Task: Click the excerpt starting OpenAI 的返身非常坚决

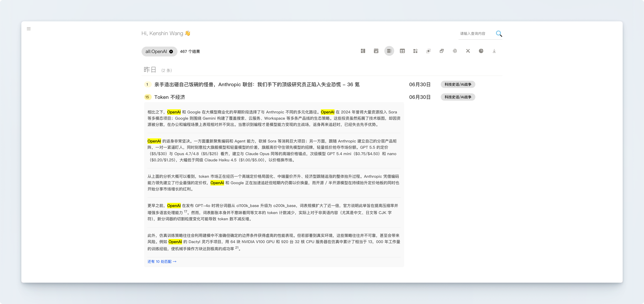Action: (x=274, y=151)
